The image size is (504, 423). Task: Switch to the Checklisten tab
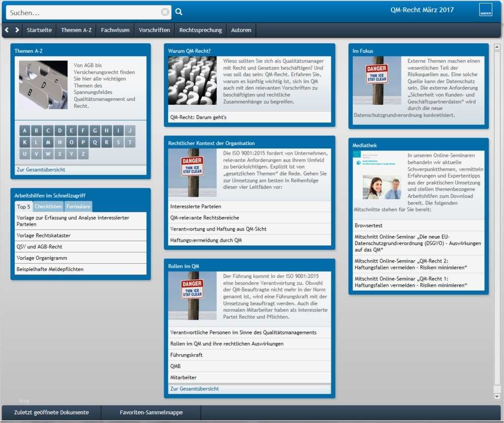[x=48, y=207]
